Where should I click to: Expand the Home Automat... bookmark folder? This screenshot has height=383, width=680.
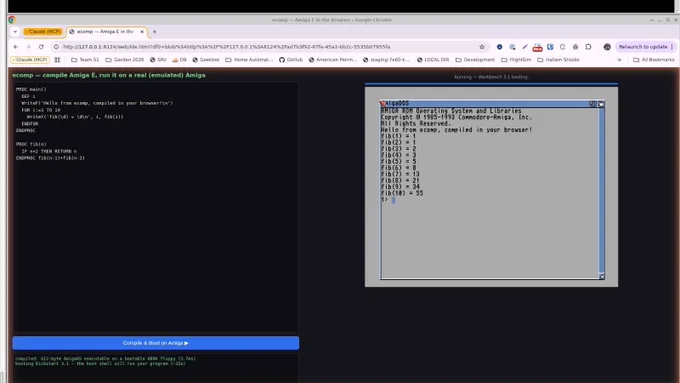(x=249, y=60)
